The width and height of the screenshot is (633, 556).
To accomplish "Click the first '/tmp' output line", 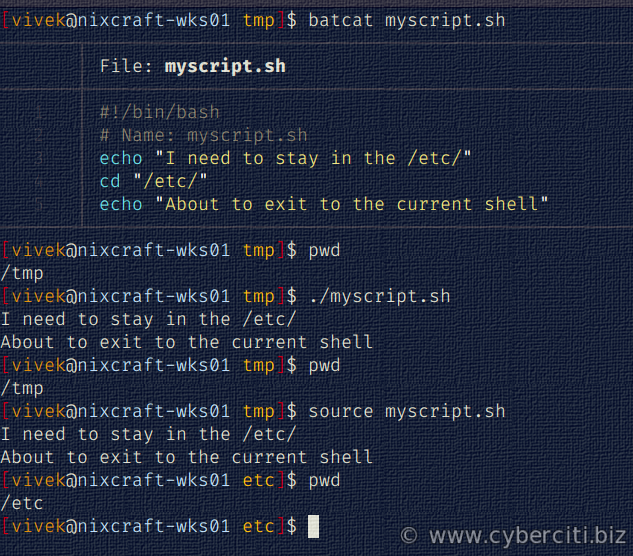I will click(22, 274).
